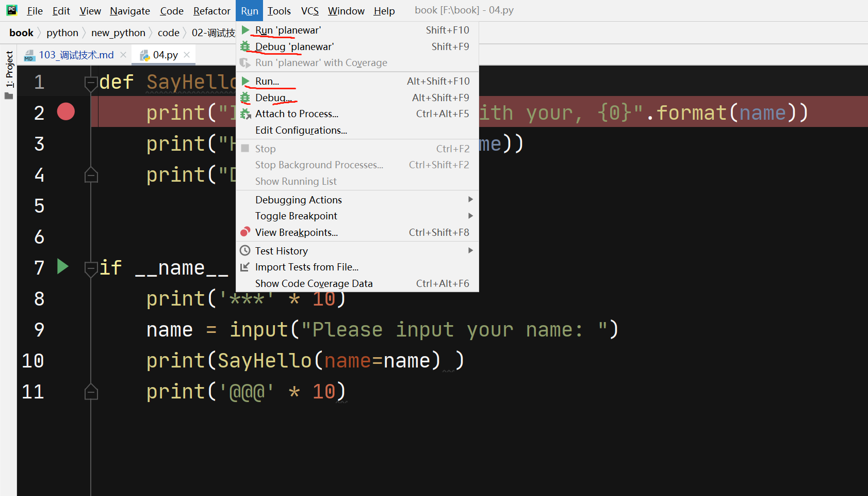Close the 103_调试技术.md tab
This screenshot has height=496, width=868.
click(x=123, y=55)
